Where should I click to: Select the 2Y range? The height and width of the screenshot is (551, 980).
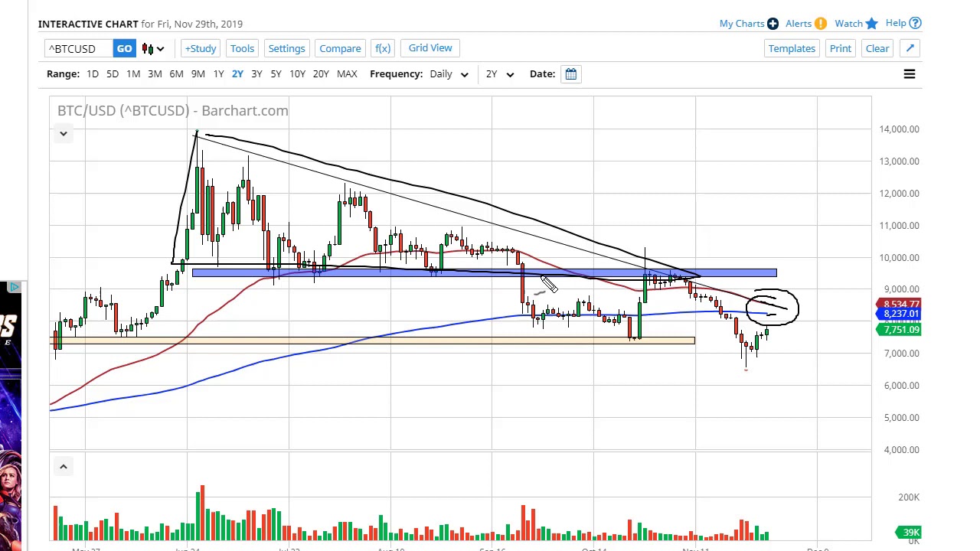coord(237,74)
